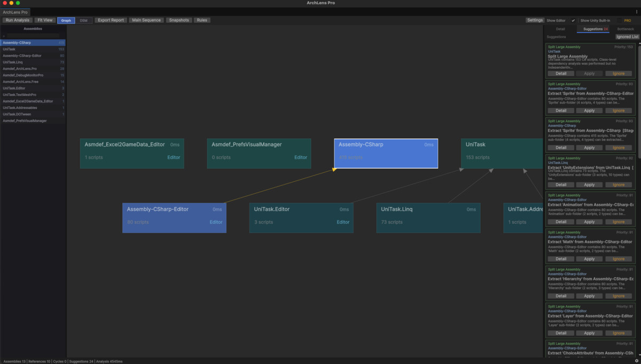
Task: Click the gear icon in the status bar
Action: click(636, 361)
